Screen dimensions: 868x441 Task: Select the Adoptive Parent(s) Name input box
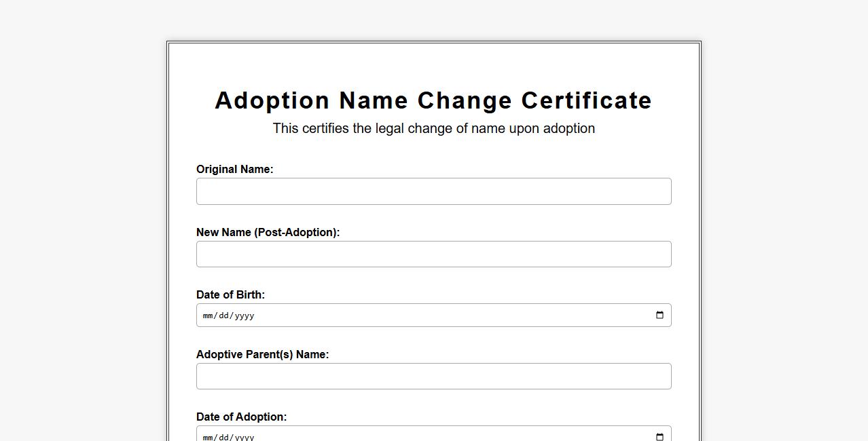[433, 377]
